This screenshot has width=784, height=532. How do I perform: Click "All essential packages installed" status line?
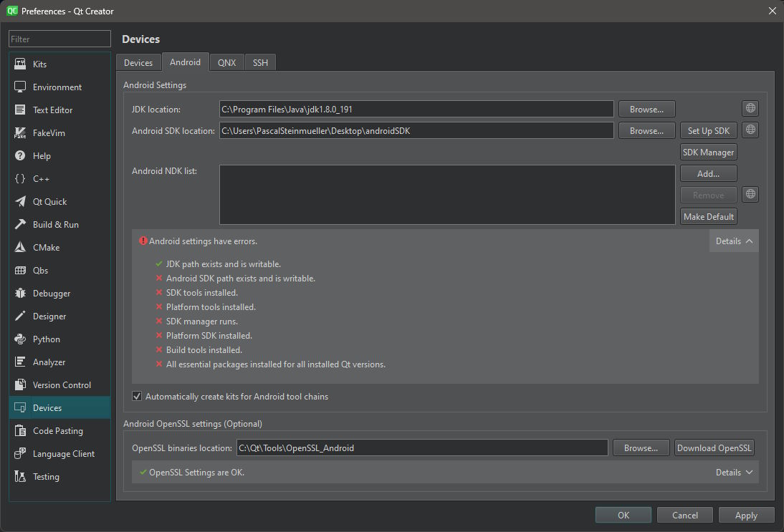(276, 364)
